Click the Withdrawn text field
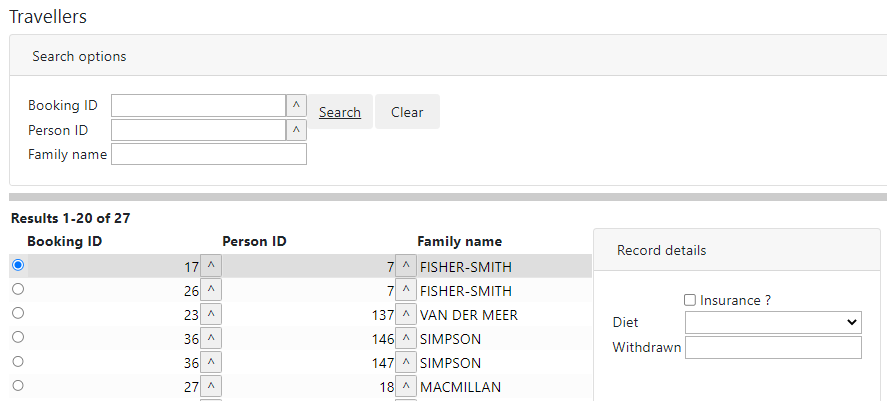 773,347
